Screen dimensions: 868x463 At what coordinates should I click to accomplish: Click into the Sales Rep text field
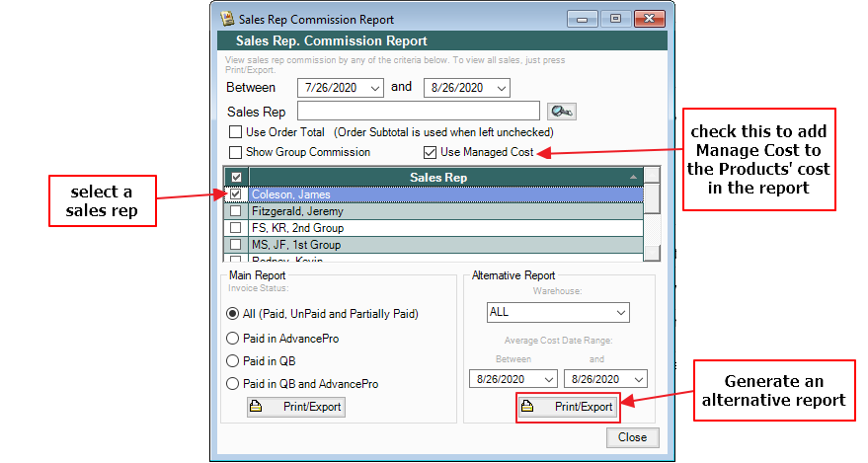[418, 111]
